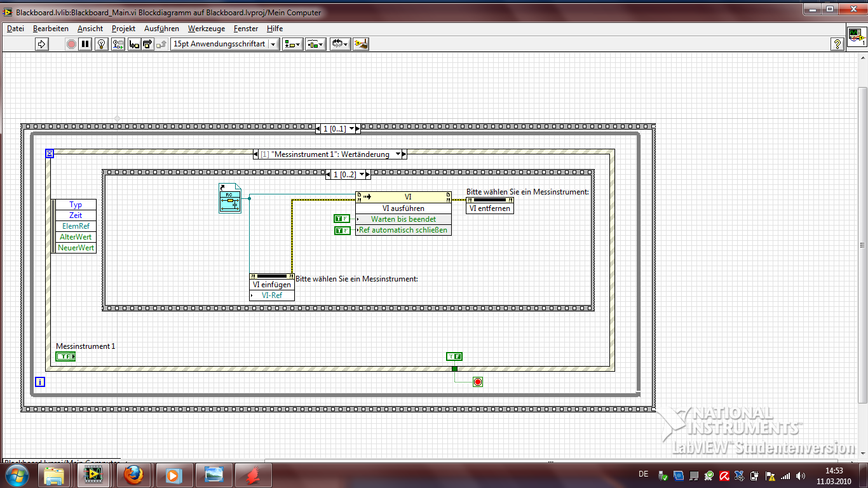Click the Step Over toolbar button
Screen dimensions: 868x488
click(147, 44)
